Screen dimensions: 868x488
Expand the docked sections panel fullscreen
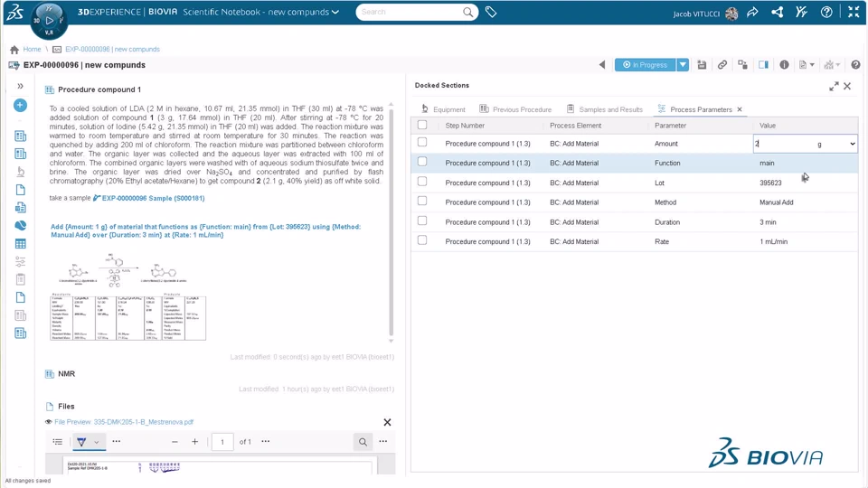(834, 87)
